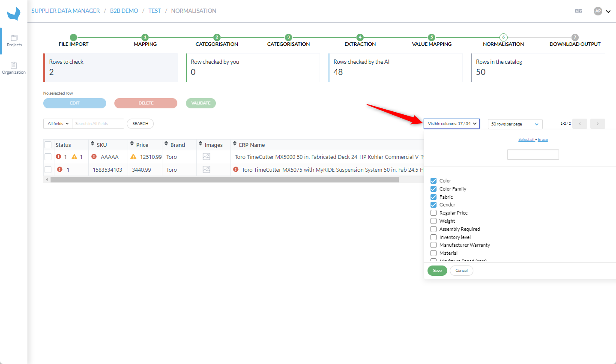This screenshot has height=364, width=616.
Task: Open the 50 rows per page dropdown
Action: (x=515, y=124)
